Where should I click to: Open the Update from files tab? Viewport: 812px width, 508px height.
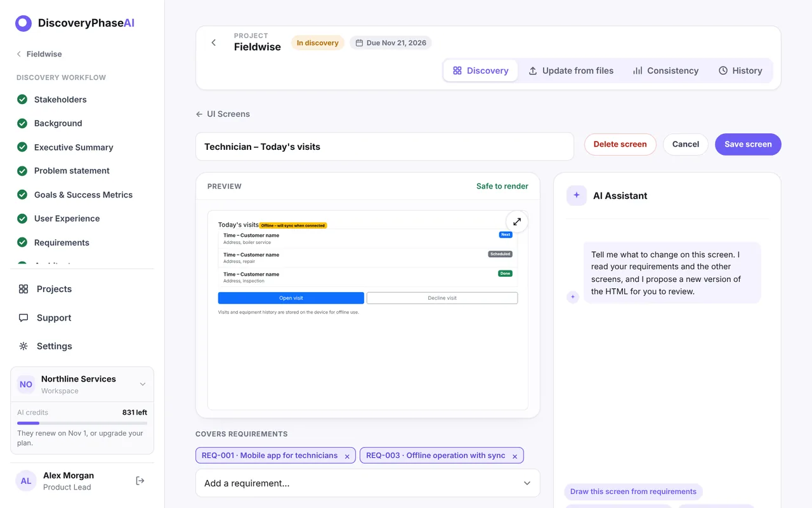[571, 70]
